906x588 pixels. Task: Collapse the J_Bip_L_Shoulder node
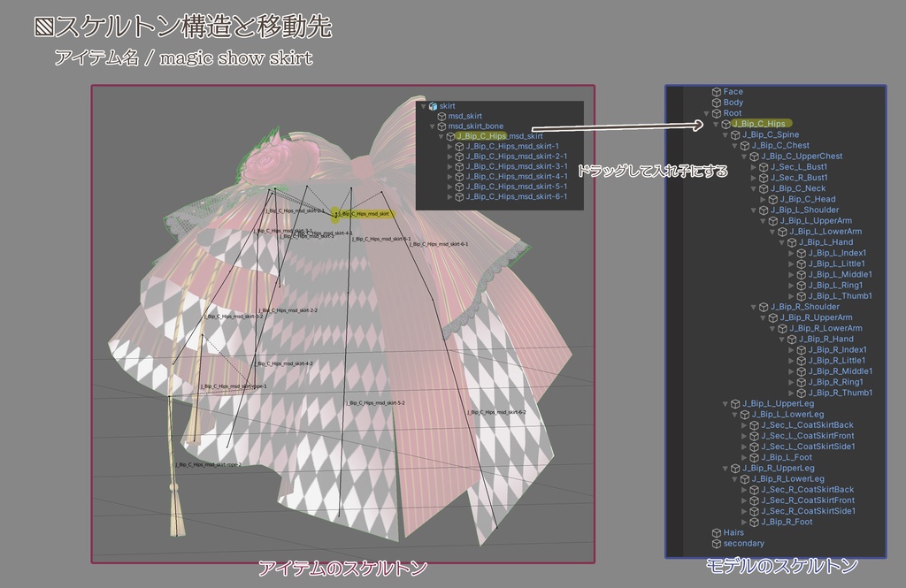754,210
